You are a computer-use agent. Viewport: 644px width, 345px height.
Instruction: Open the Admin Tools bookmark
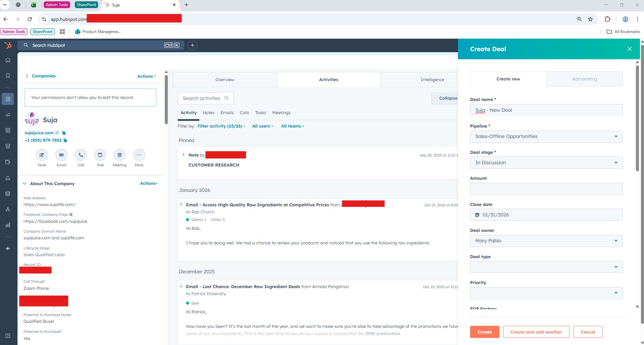(x=14, y=32)
